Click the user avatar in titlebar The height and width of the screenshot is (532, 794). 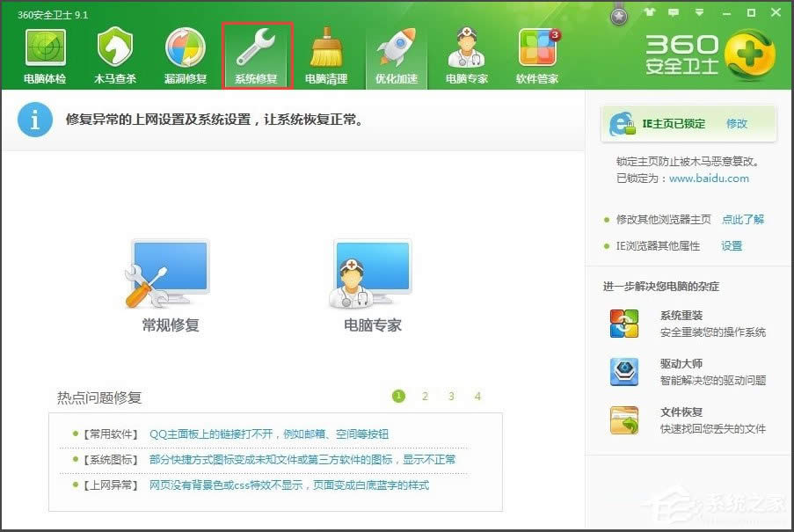click(618, 14)
